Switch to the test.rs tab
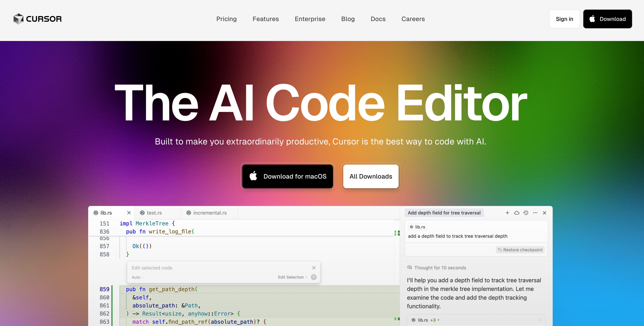The height and width of the screenshot is (326, 644). point(154,213)
